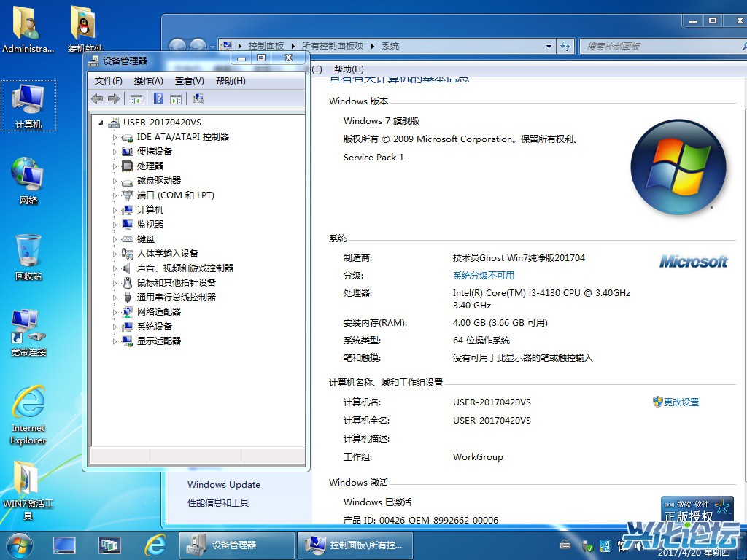747x560 pixels.
Task: Open the 性能信息和工具 link
Action: (x=218, y=502)
